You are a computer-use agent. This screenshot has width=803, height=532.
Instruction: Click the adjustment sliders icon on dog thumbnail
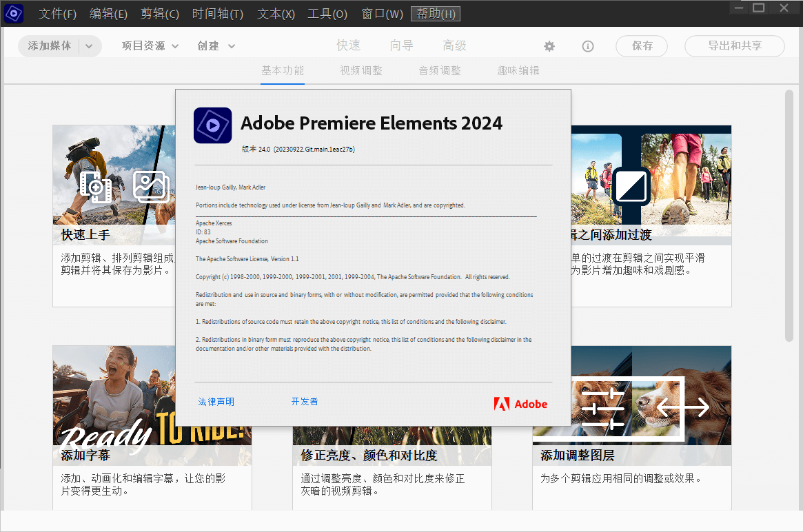click(602, 408)
